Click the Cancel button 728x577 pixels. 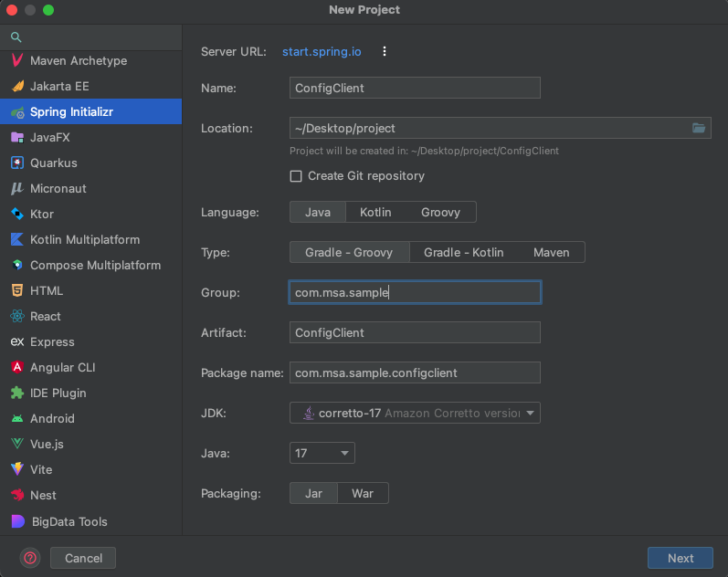[x=83, y=558]
